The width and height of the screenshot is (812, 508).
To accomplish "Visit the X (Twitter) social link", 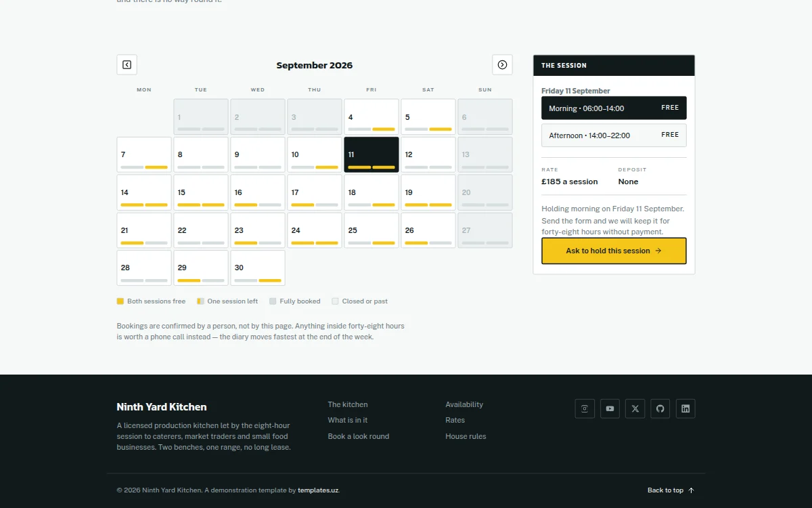I will (x=635, y=408).
